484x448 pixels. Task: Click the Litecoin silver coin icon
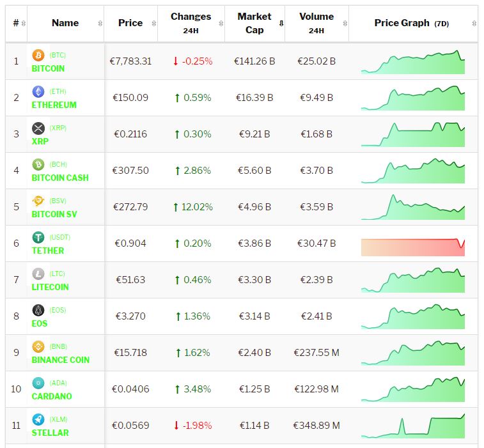pyautogui.click(x=38, y=274)
